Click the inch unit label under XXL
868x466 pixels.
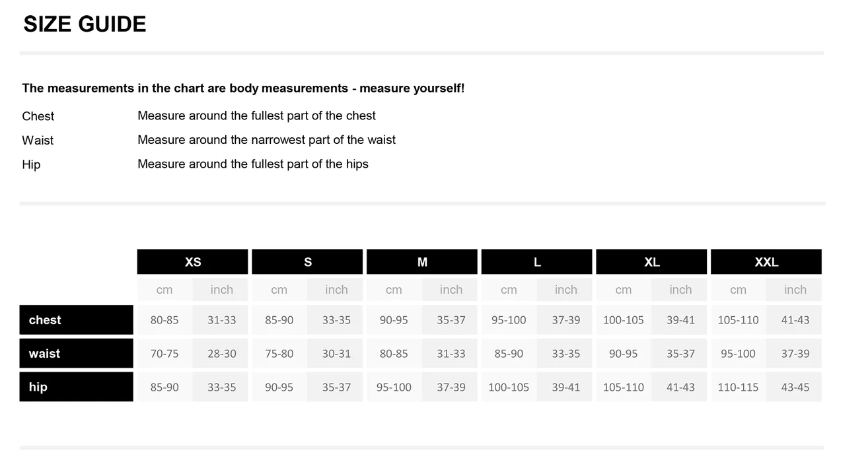[x=795, y=290]
